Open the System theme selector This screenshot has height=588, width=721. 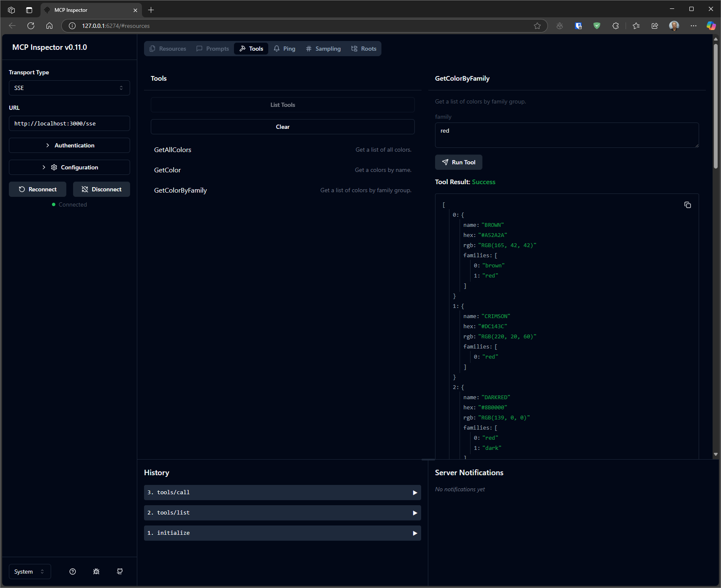[30, 572]
